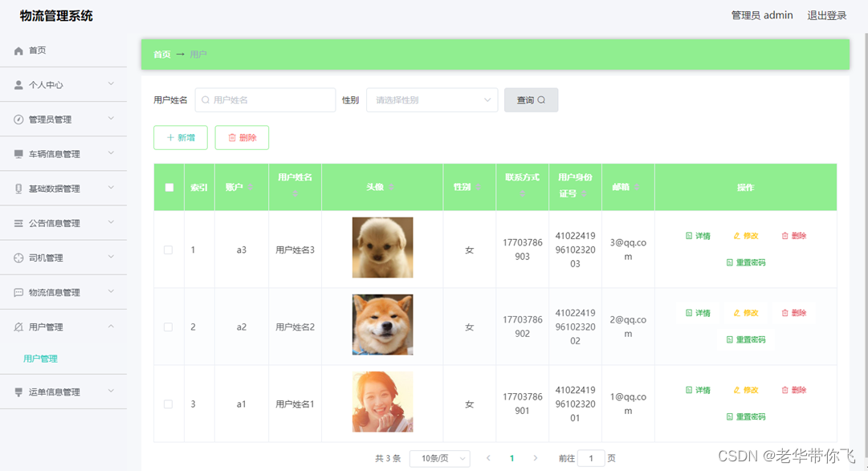Go to previous page with left arrow
868x471 pixels.
pyautogui.click(x=488, y=457)
